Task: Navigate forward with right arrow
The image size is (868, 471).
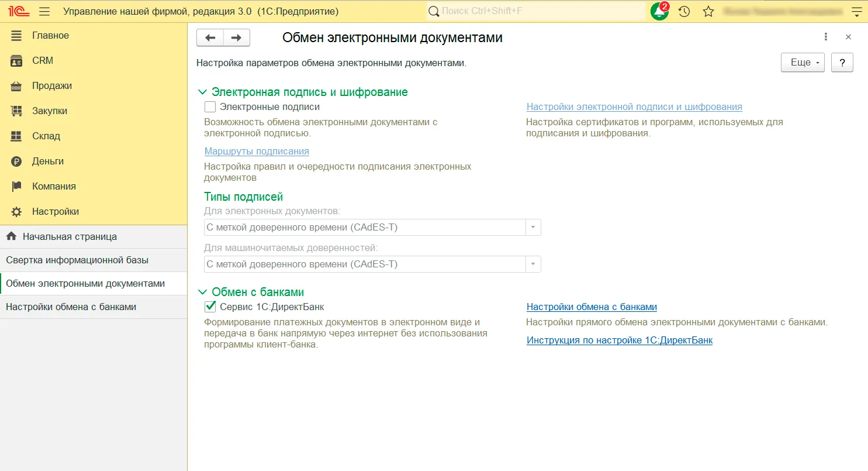Action: 236,37
